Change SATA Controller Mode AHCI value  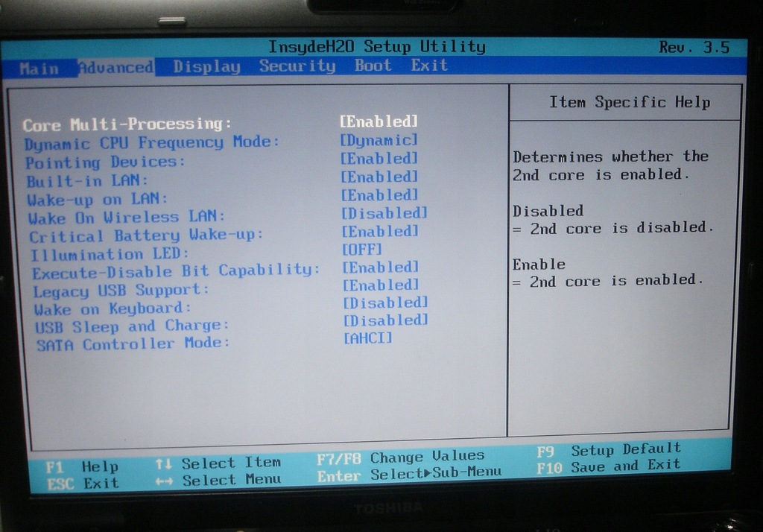[367, 338]
